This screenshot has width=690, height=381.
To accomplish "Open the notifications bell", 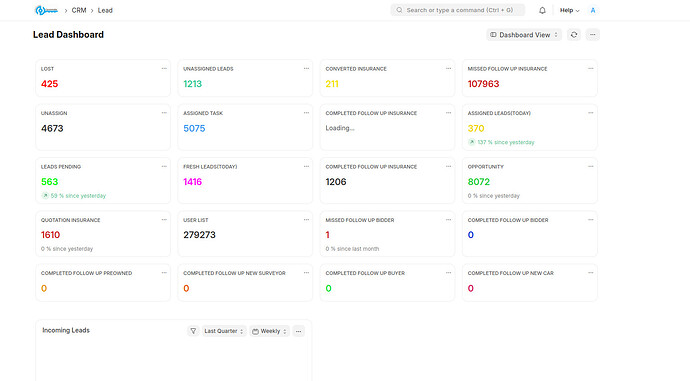I will click(x=542, y=10).
